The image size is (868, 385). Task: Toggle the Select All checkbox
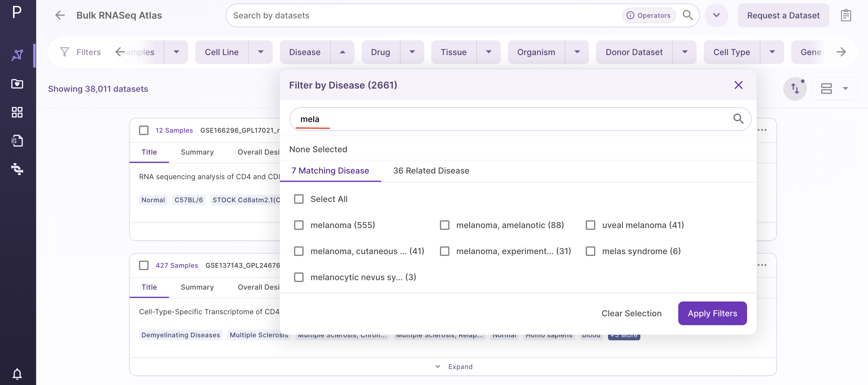point(299,199)
